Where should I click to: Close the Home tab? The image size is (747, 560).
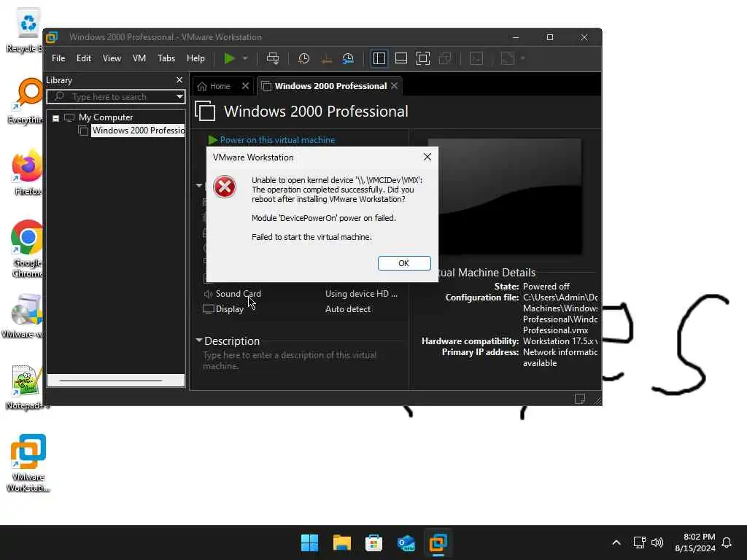245,86
